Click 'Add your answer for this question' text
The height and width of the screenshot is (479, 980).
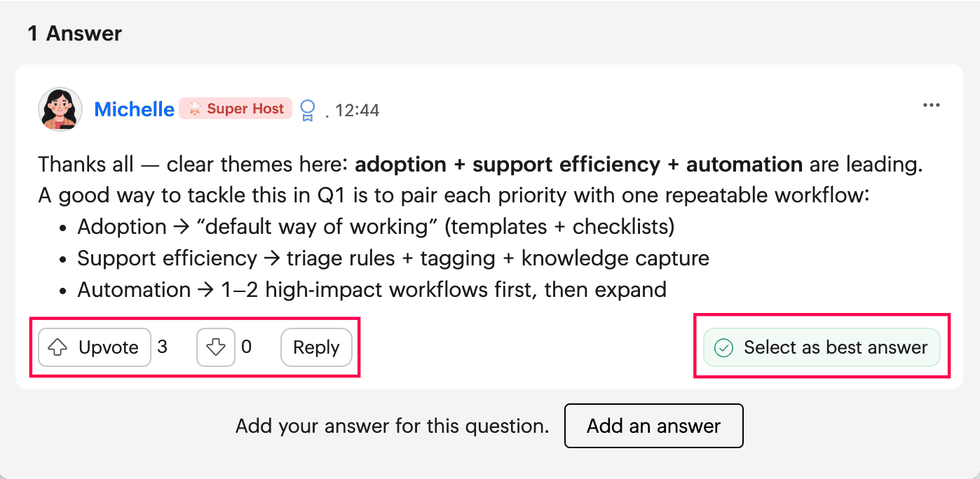393,426
